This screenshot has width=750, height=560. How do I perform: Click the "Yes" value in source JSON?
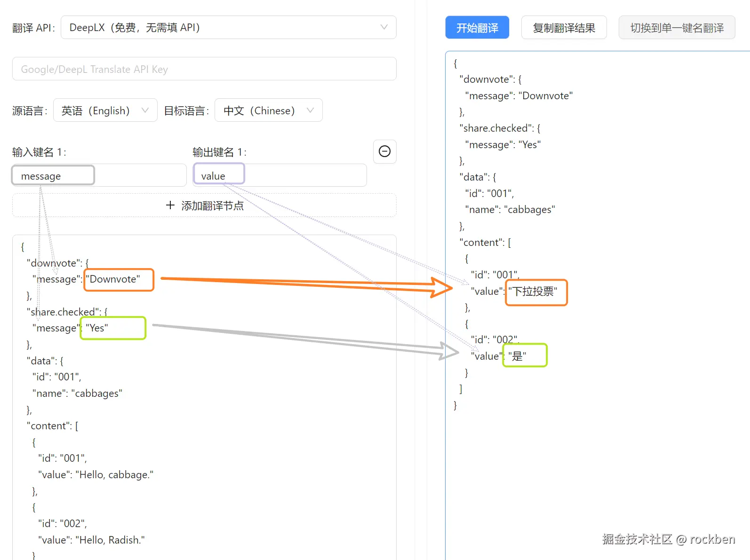click(x=96, y=328)
